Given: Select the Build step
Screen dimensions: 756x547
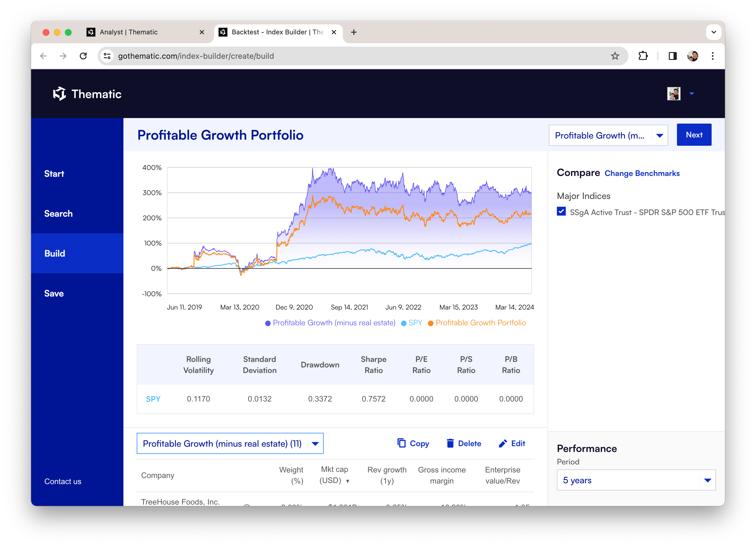Looking at the screenshot, I should (x=77, y=254).
